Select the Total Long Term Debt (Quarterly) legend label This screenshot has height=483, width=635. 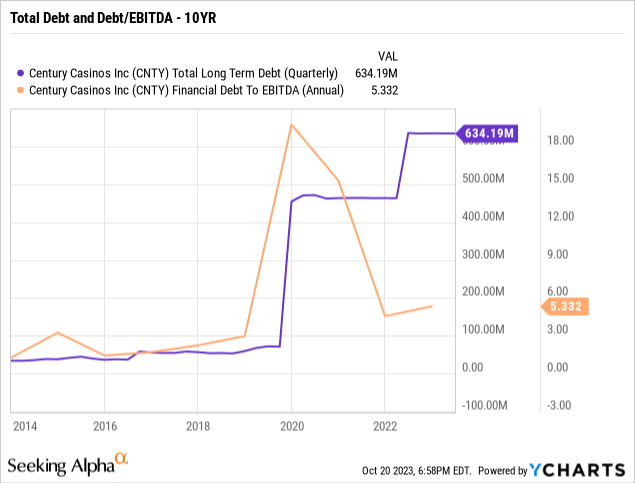coord(183,73)
